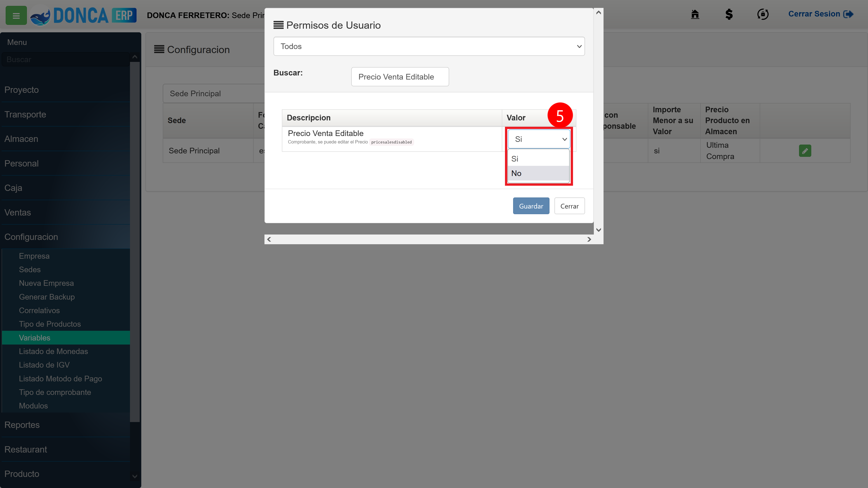This screenshot has height=488, width=868.
Task: Expand Almacen menu in sidebar
Action: coord(66,139)
